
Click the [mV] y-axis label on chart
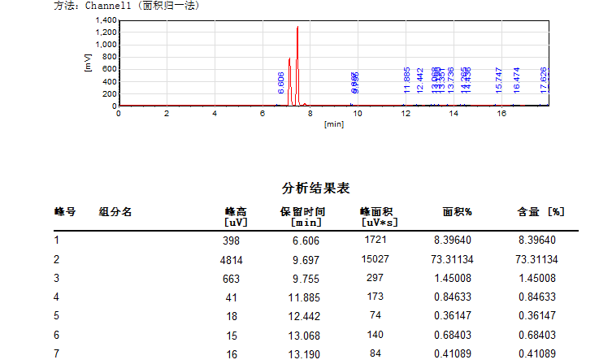click(x=88, y=63)
